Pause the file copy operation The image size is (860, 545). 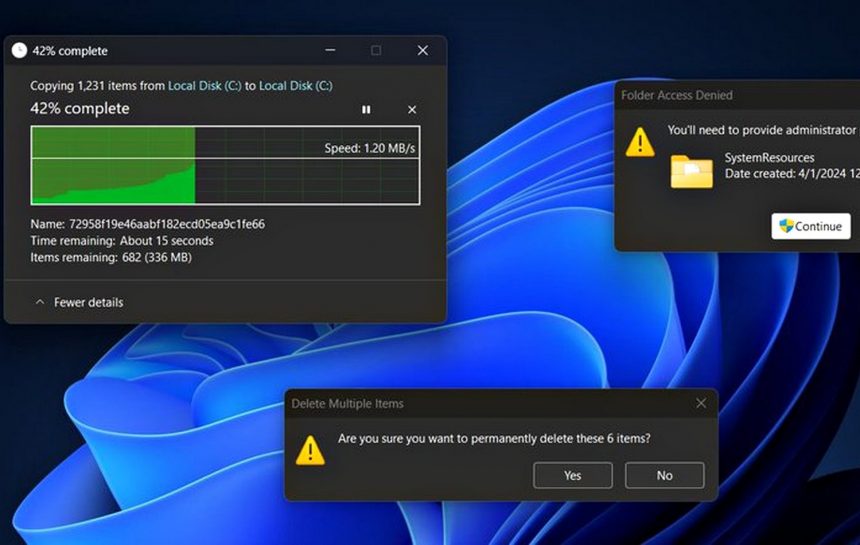click(x=366, y=110)
